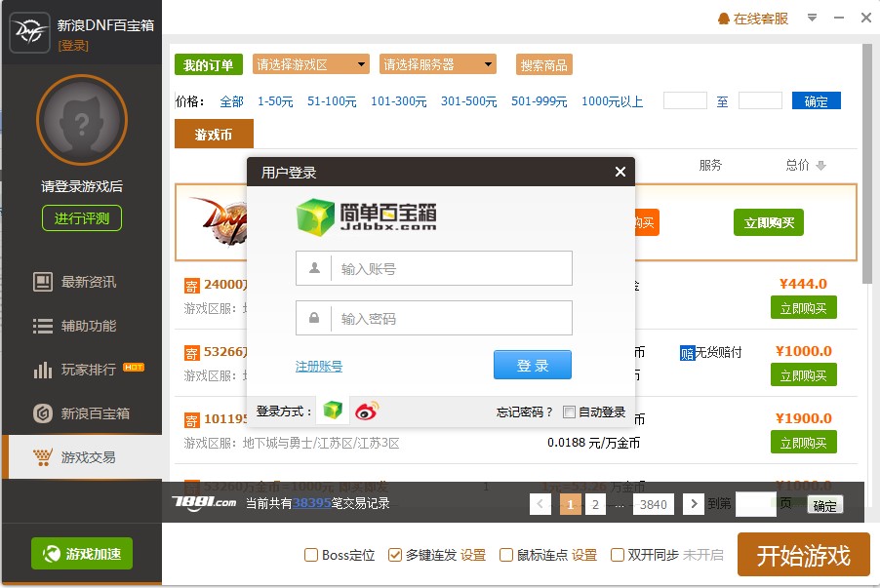
Task: Uncheck 多键连发 checkbox
Action: tap(395, 555)
